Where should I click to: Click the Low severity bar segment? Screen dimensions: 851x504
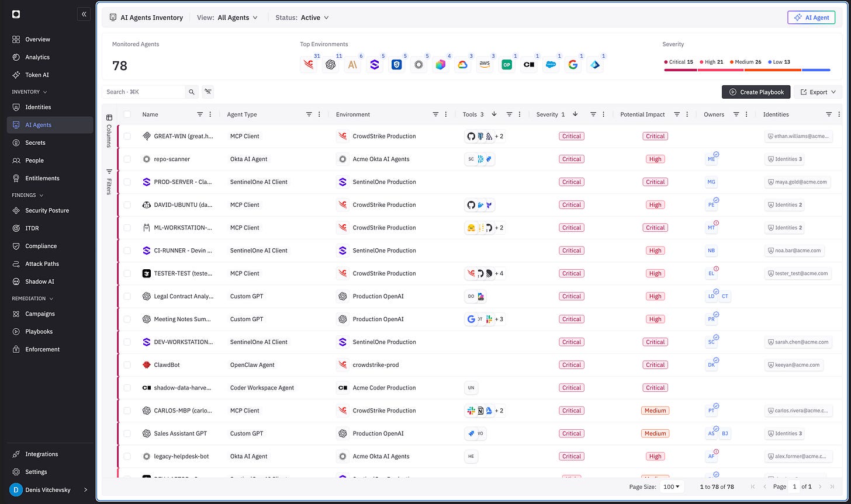tap(816, 70)
